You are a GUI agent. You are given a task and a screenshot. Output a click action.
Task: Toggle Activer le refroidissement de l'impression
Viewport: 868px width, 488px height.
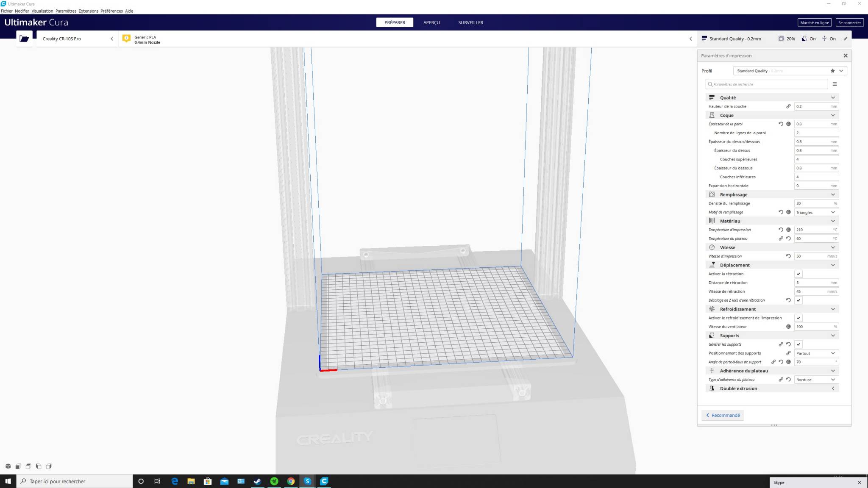click(798, 318)
